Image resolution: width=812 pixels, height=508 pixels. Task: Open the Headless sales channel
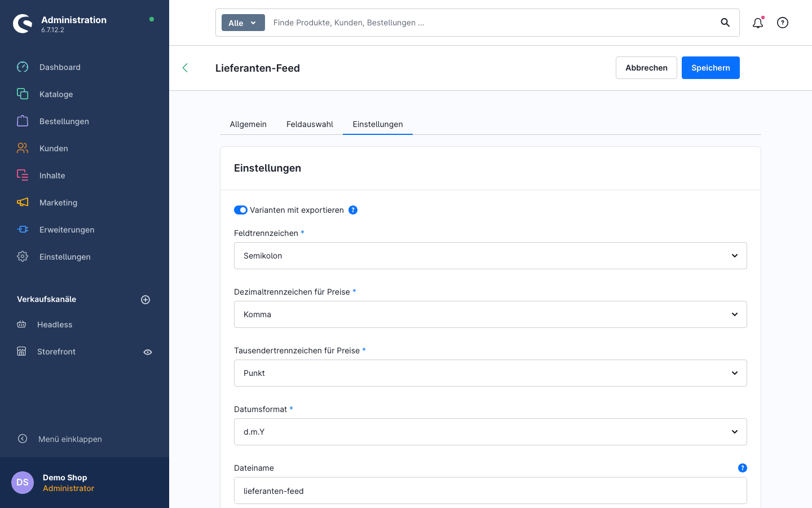click(x=55, y=325)
